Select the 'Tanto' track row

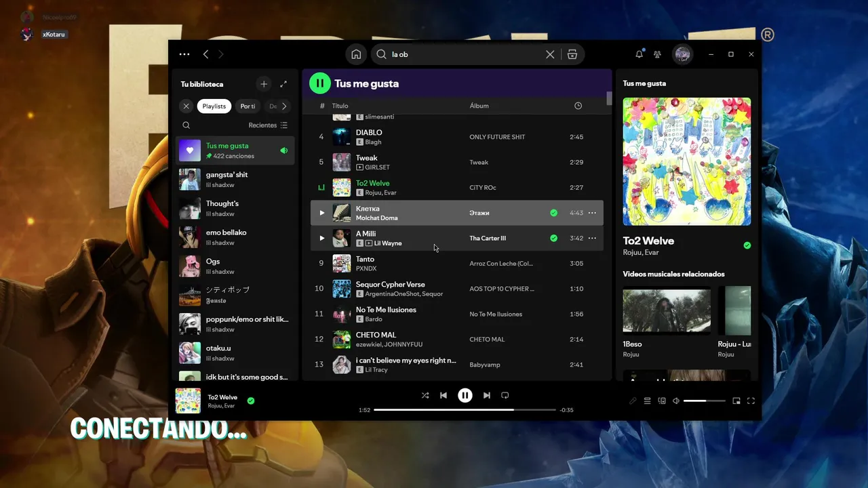456,264
